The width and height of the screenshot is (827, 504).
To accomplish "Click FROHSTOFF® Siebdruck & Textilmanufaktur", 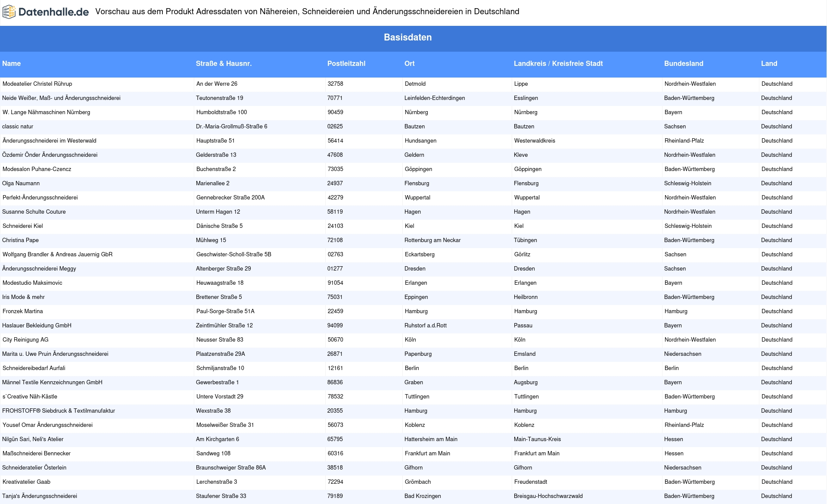I will click(59, 411).
